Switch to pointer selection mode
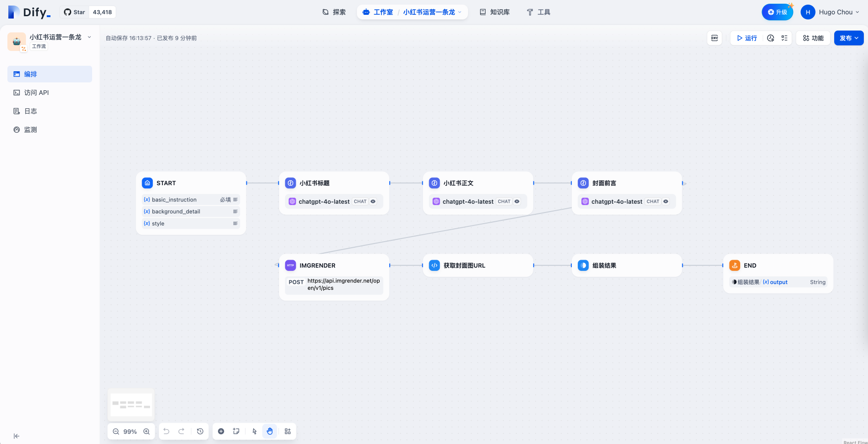 coord(254,431)
